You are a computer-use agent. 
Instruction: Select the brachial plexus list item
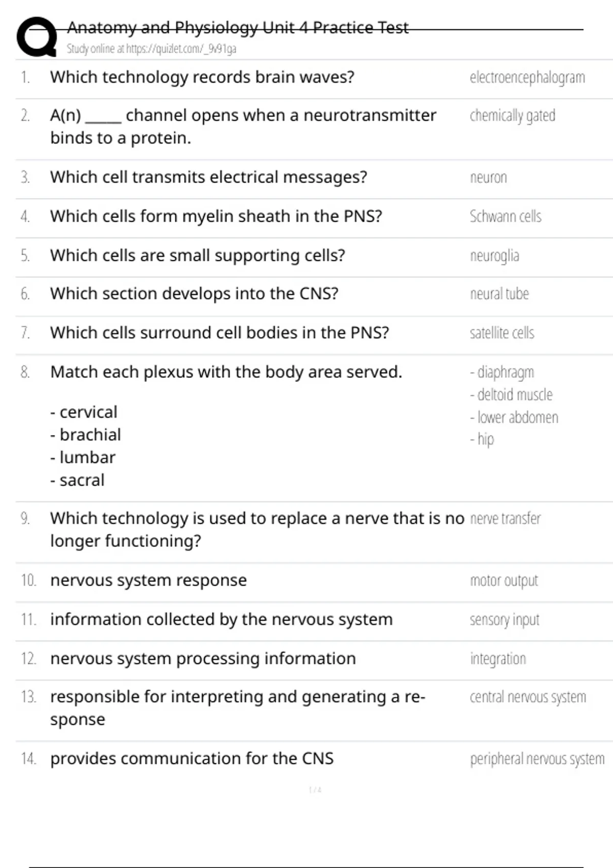point(86,435)
